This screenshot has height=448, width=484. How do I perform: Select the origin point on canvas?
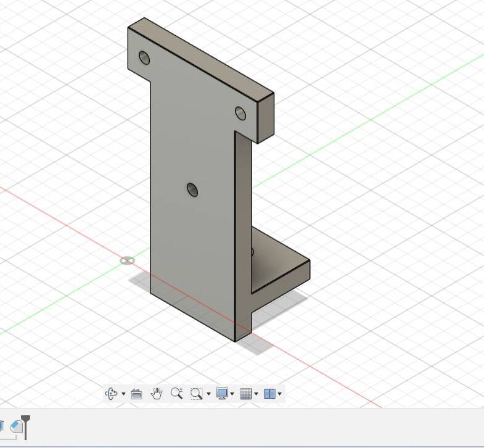127,261
